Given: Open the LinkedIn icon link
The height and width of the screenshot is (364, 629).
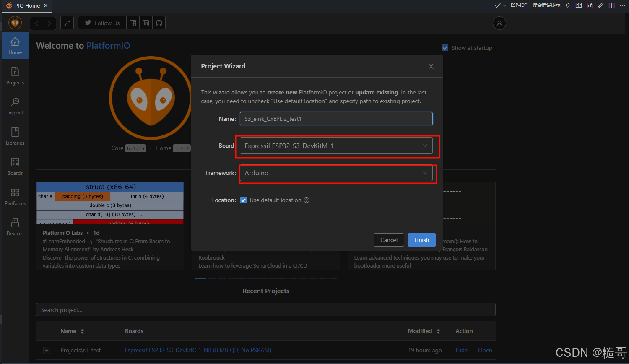Looking at the screenshot, I should point(146,23).
